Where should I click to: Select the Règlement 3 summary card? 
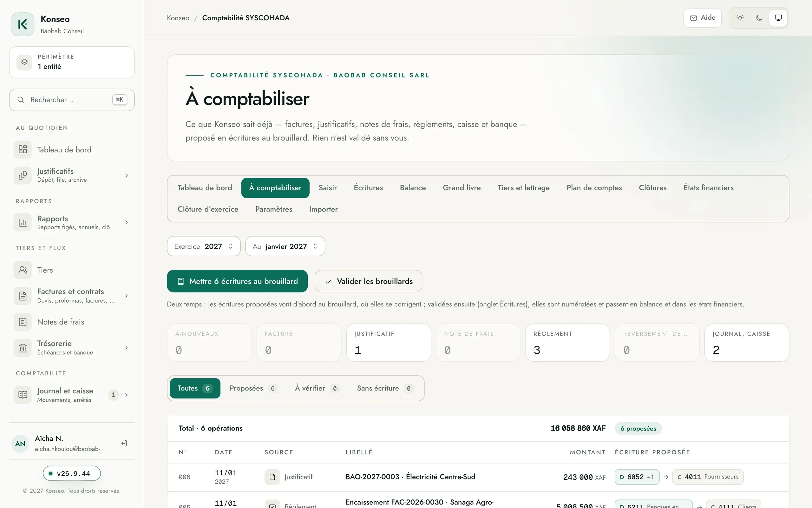pos(567,343)
